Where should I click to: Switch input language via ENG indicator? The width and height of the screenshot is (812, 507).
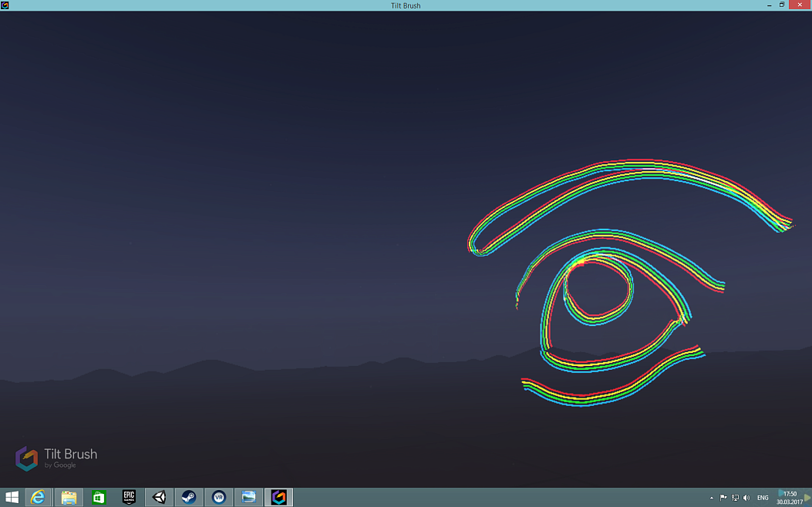tap(763, 499)
